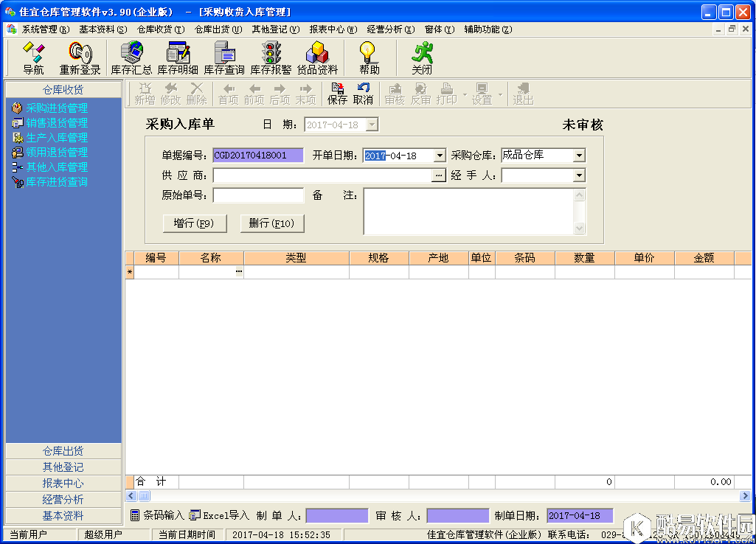Image resolution: width=756 pixels, height=544 pixels.
Task: Open the 采购仓库 warehouse dropdown
Action: coord(580,156)
